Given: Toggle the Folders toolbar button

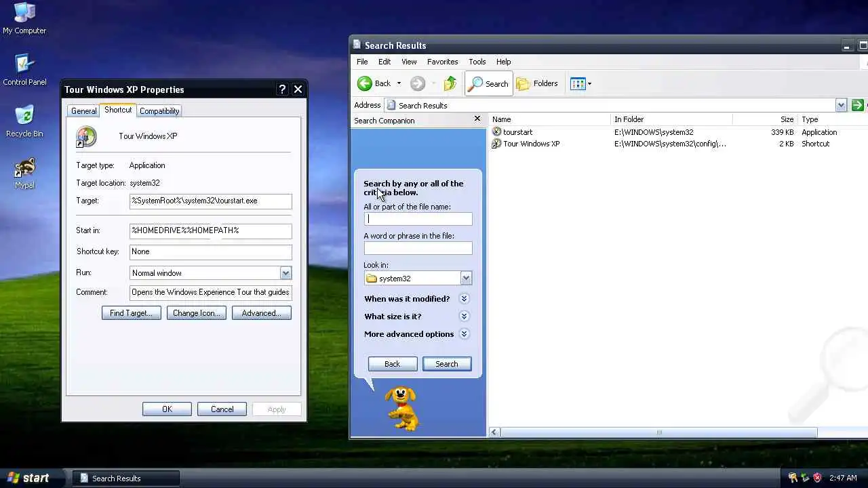Looking at the screenshot, I should (537, 83).
